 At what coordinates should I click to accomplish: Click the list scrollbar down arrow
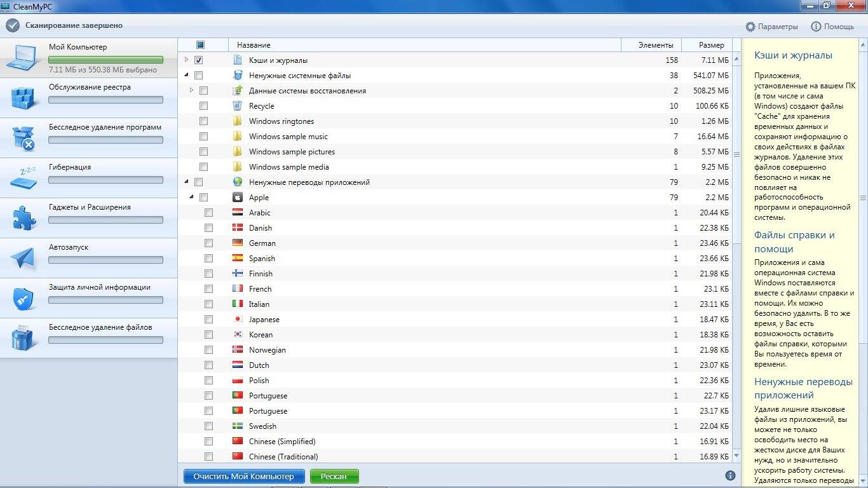pyautogui.click(x=736, y=456)
